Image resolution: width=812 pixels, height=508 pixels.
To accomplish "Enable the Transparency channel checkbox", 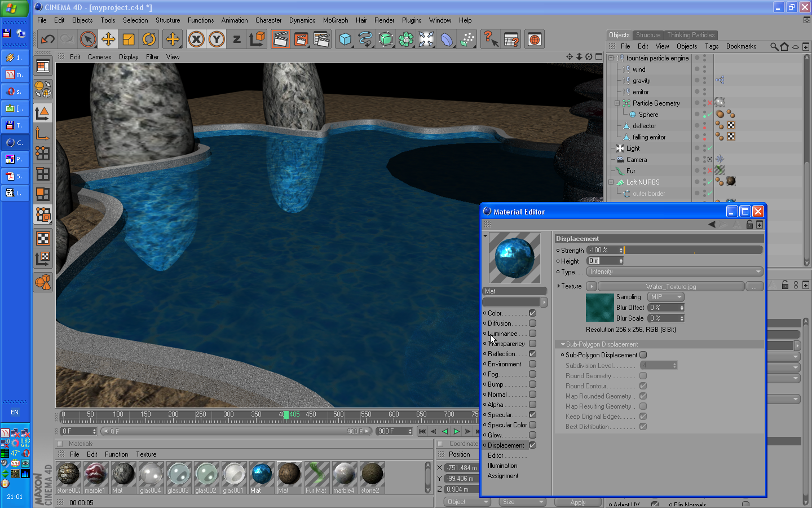I will click(x=532, y=344).
